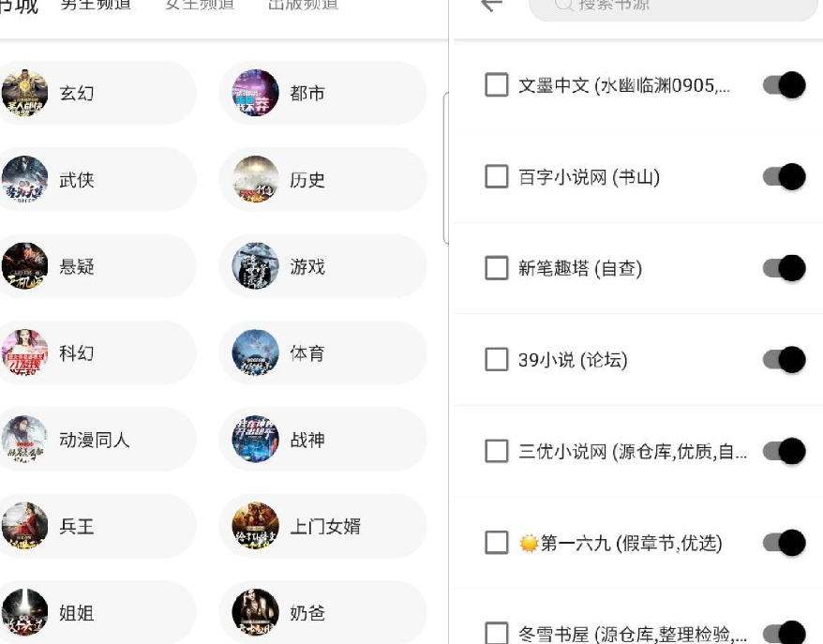The width and height of the screenshot is (823, 644).
Task: Select the 39小说 checkbox
Action: (x=497, y=359)
